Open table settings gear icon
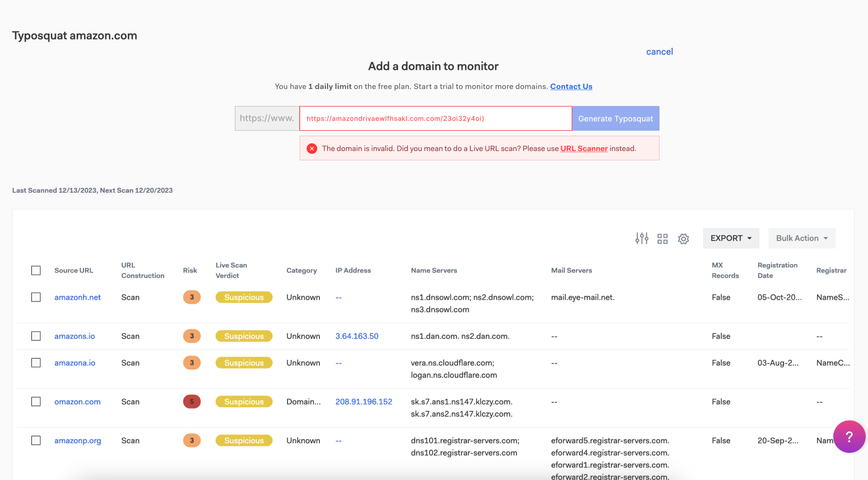This screenshot has width=868, height=480. (684, 239)
